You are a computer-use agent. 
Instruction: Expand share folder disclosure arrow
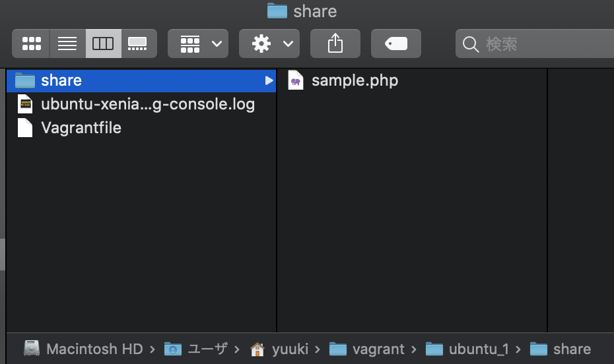pos(269,80)
